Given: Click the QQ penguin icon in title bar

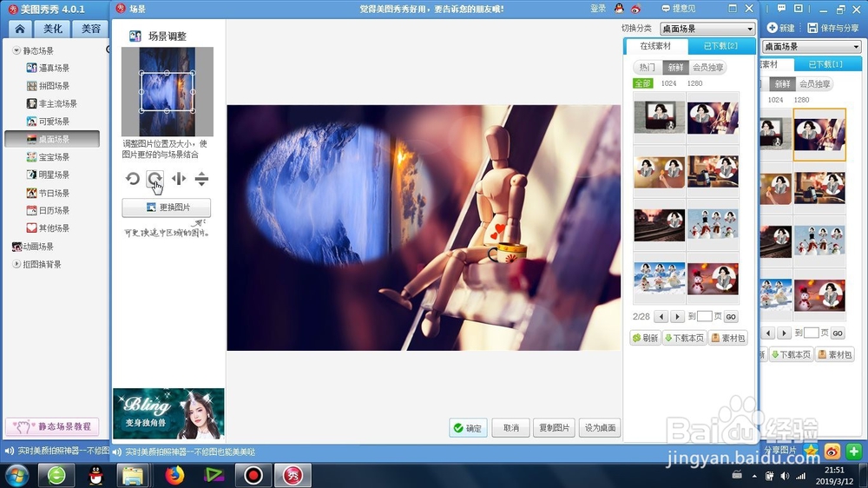Looking at the screenshot, I should 619,9.
